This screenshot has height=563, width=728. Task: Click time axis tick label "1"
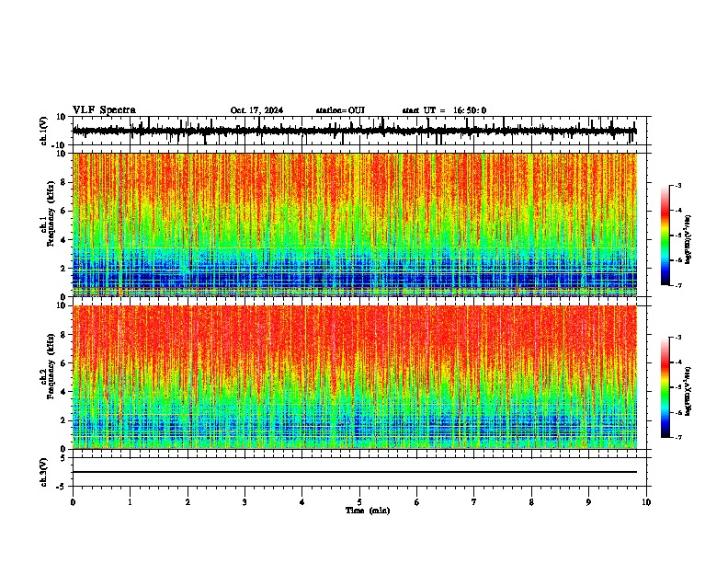pos(131,502)
